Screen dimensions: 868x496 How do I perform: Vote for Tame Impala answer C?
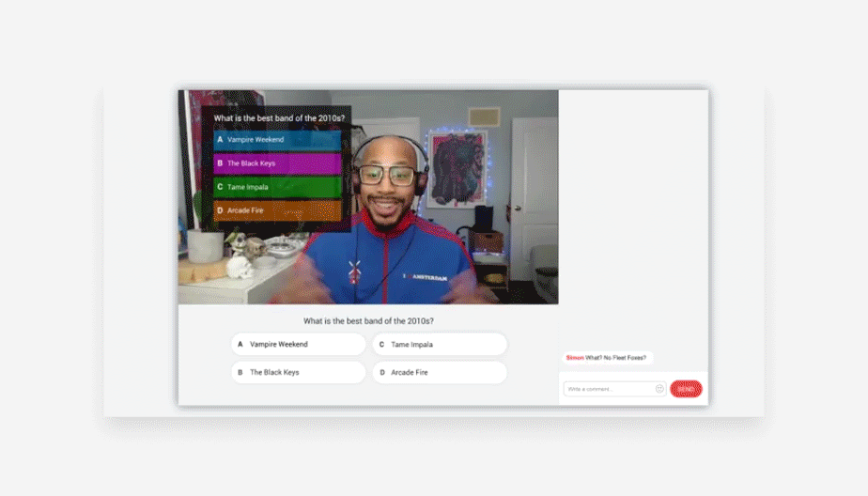[440, 345]
